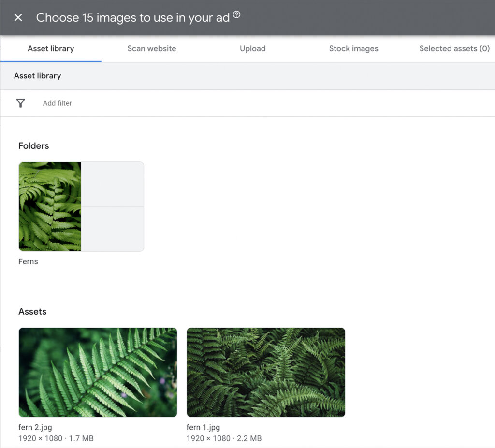Switch to the Scan website tab
The width and height of the screenshot is (495, 448).
tap(151, 48)
